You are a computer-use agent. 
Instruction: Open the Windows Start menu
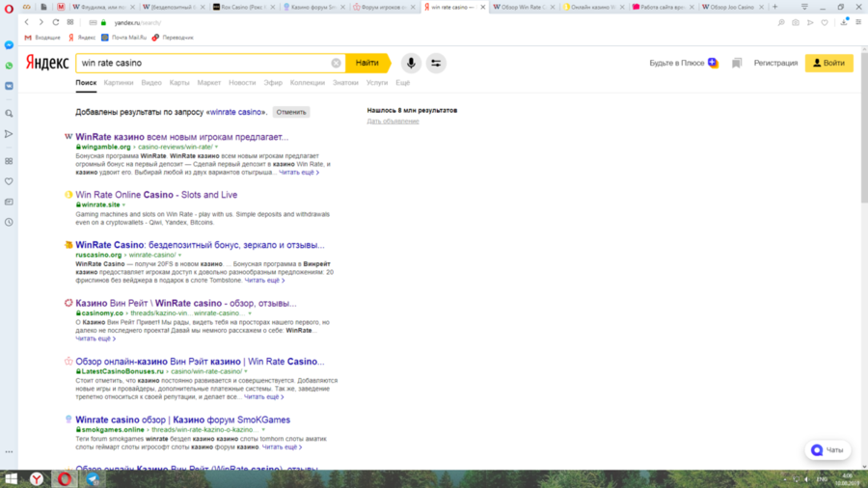(11, 479)
